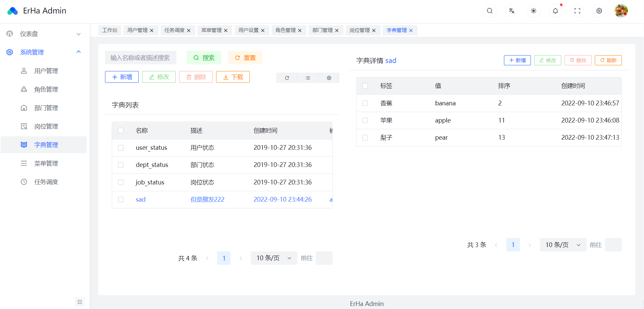
Task: Check the 苹果 apple row checkbox
Action: (365, 120)
